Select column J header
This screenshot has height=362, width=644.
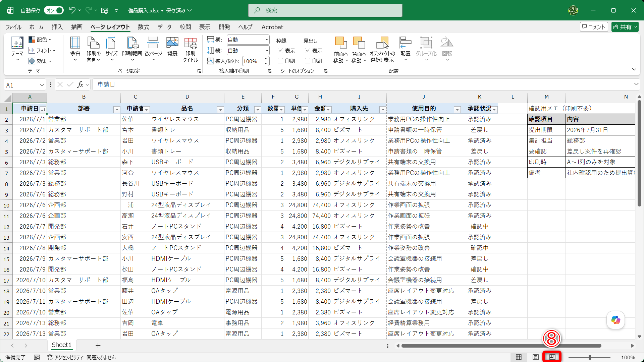pos(424,97)
